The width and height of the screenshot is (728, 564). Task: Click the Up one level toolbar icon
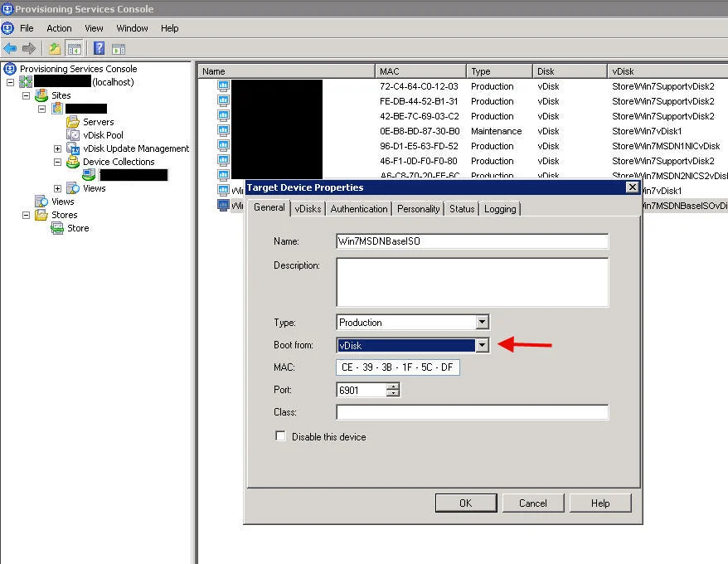pyautogui.click(x=55, y=48)
